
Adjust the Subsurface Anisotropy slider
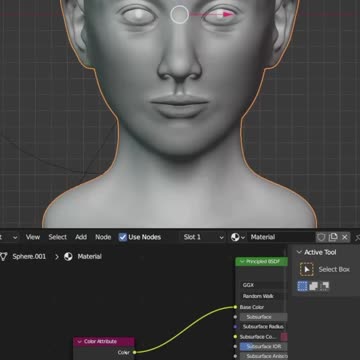pos(263,356)
